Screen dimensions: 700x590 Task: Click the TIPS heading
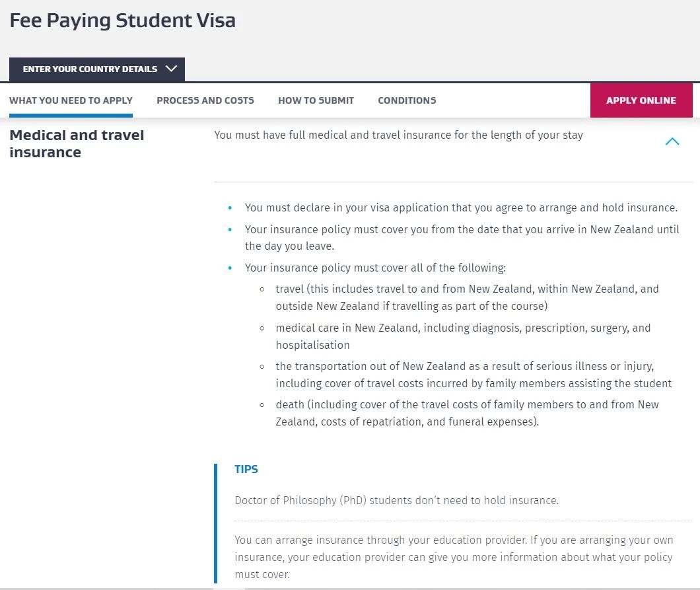pos(246,469)
